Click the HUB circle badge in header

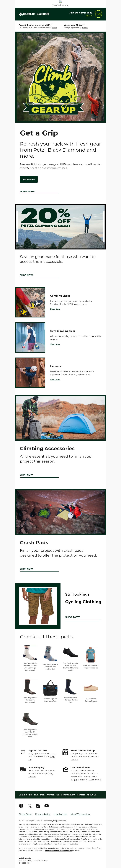point(98,14)
